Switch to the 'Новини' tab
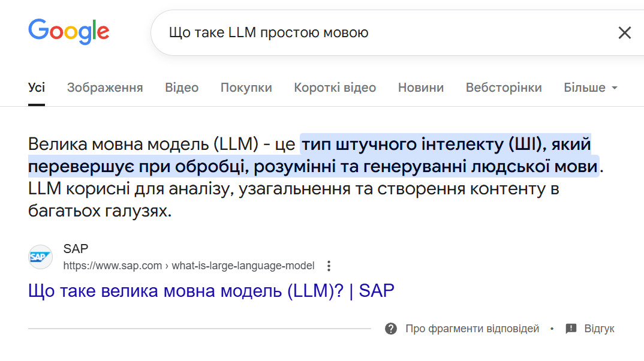 pos(420,88)
